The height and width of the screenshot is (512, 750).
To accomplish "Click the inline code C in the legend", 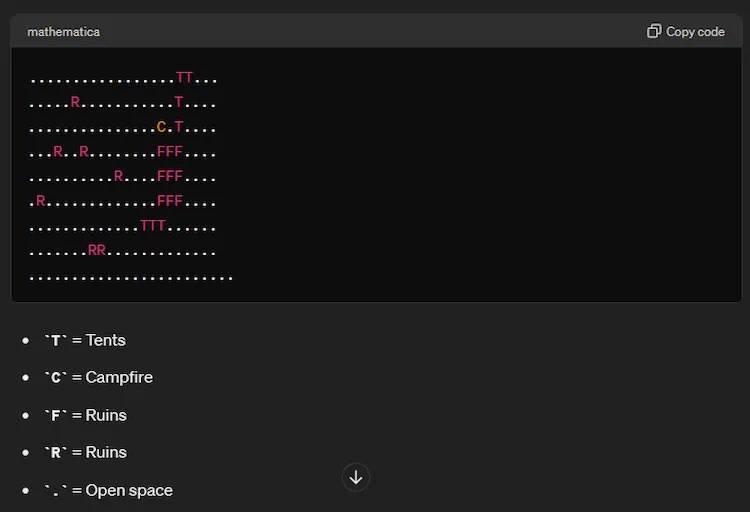I will point(55,378).
